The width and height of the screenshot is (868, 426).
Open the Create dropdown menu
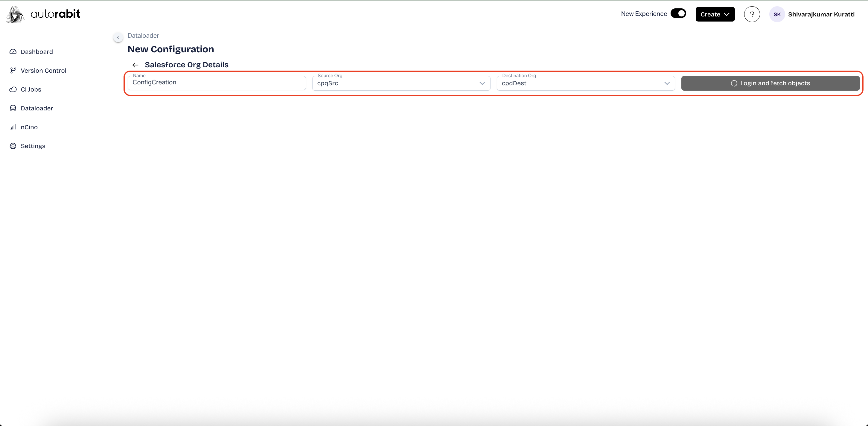(715, 14)
